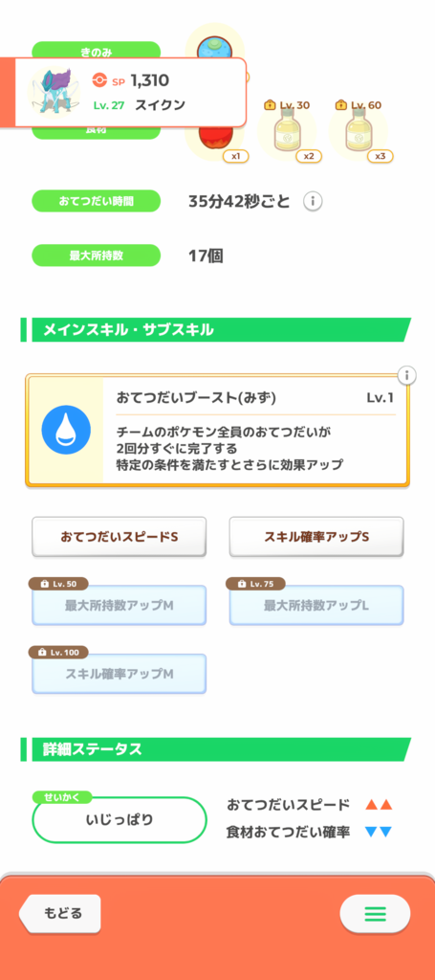This screenshot has height=980, width=435.
Task: Tap locked 最大所持数アップM sub skill
Action: click(x=120, y=605)
